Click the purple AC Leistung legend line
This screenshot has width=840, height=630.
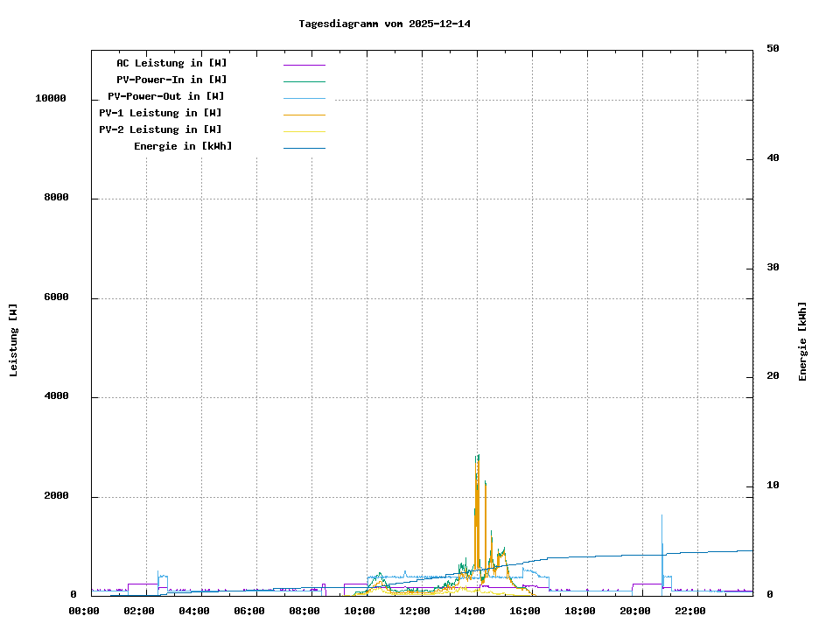coord(304,65)
